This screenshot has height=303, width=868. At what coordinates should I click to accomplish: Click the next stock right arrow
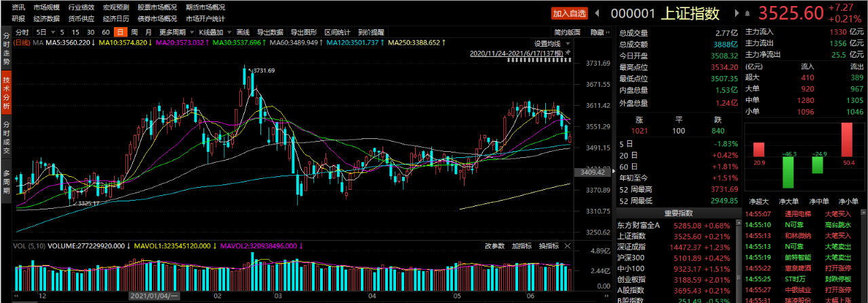pos(738,13)
